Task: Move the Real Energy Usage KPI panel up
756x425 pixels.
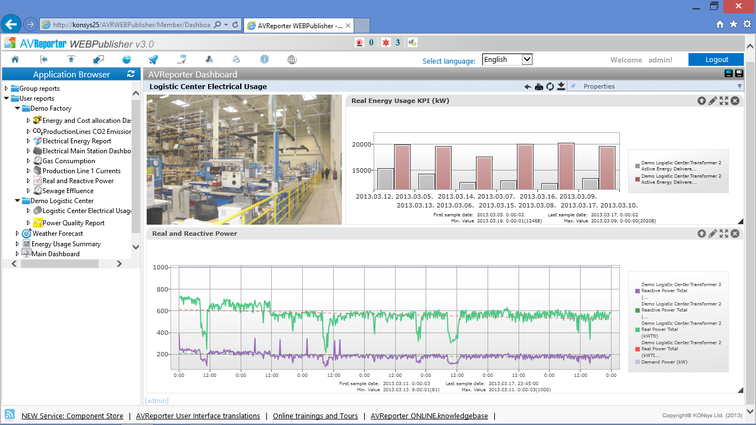Action: pyautogui.click(x=702, y=100)
